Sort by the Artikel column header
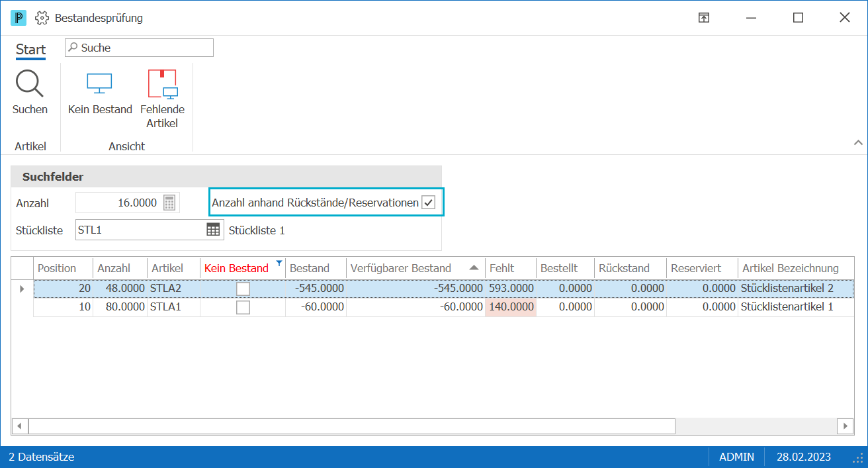This screenshot has width=868, height=468. pyautogui.click(x=173, y=268)
